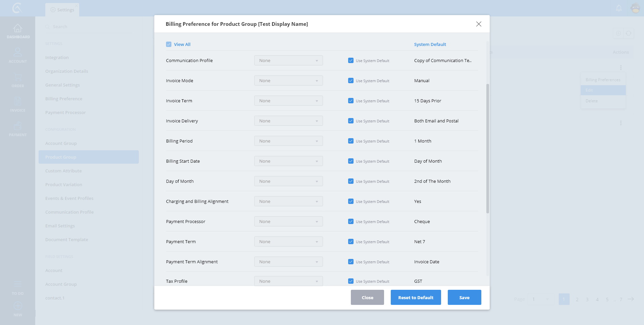The height and width of the screenshot is (325, 644).
Task: Close the Billing Preference dialog with X
Action: click(x=479, y=24)
